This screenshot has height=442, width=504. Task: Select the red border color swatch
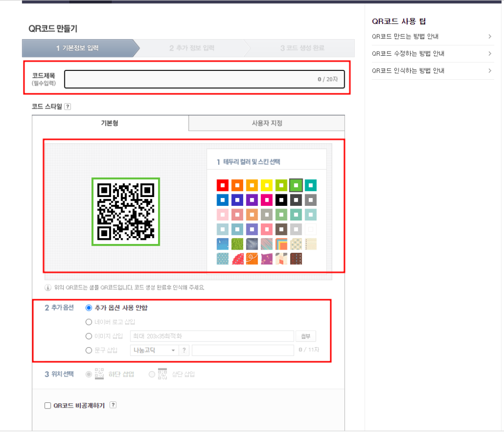[222, 186]
